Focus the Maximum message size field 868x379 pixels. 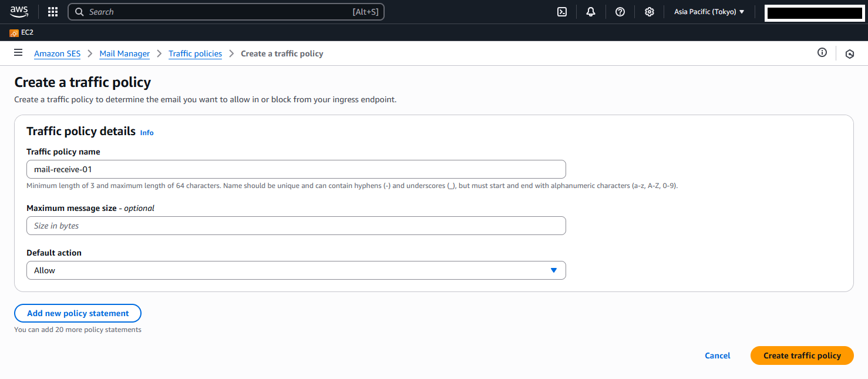pos(296,226)
